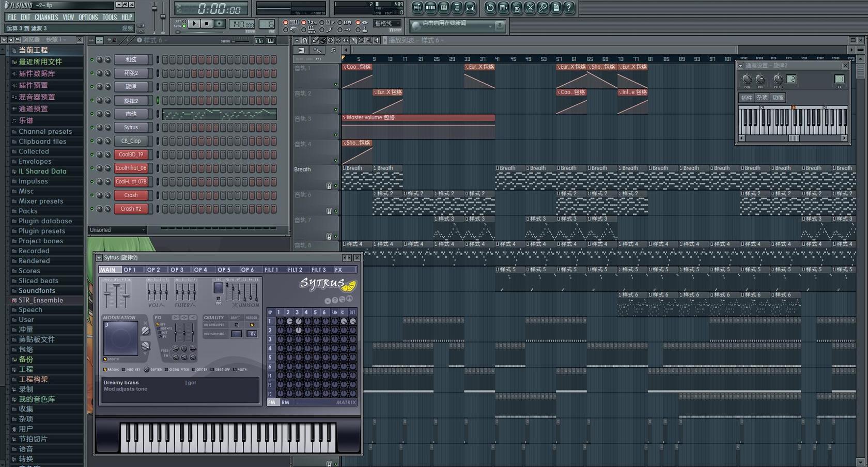Click the audio clips focus icon in playlist

pos(301,50)
